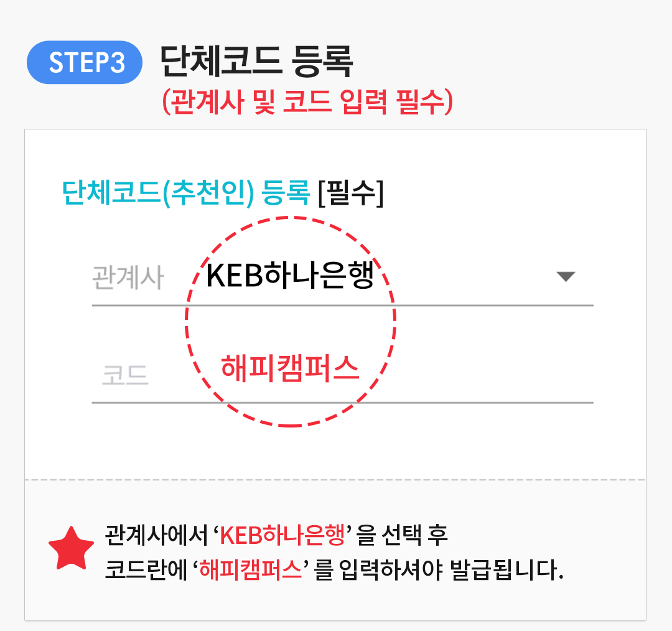This screenshot has width=672, height=631.
Task: Click the red 관계사 및 코드 입력 필수 note
Action: tap(307, 102)
